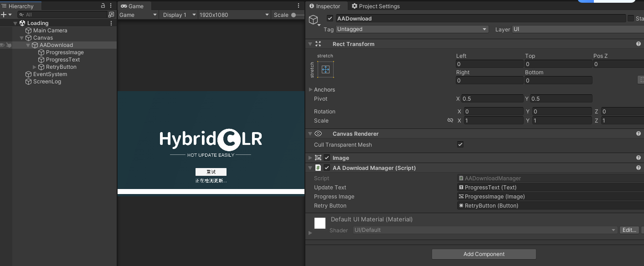Open the 1920x1080 resolution dropdown
This screenshot has width=644, height=266.
click(x=234, y=15)
